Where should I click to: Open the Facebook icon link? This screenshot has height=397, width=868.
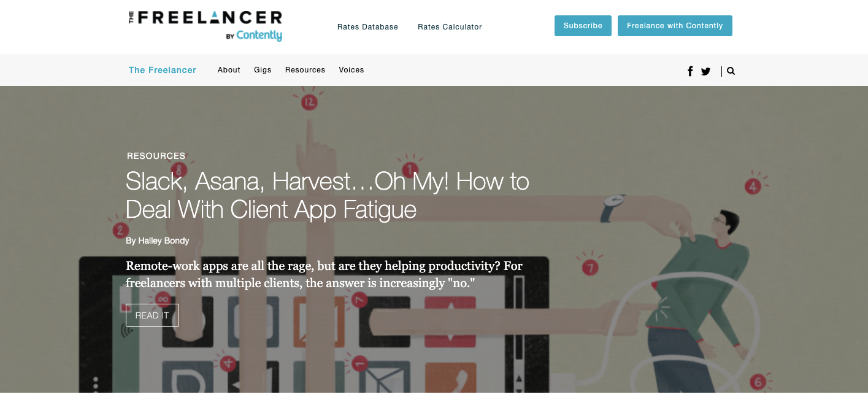pyautogui.click(x=690, y=71)
